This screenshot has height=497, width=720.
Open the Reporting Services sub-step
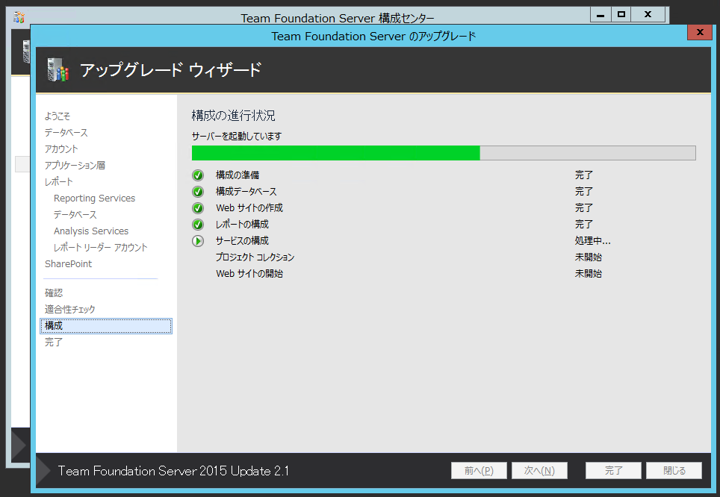95,198
